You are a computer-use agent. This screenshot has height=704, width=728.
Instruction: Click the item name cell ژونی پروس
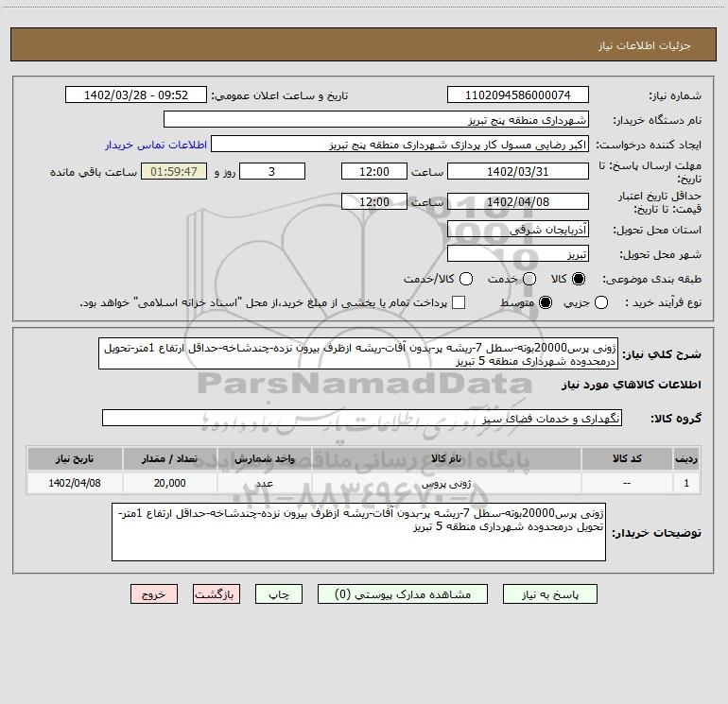point(446,484)
